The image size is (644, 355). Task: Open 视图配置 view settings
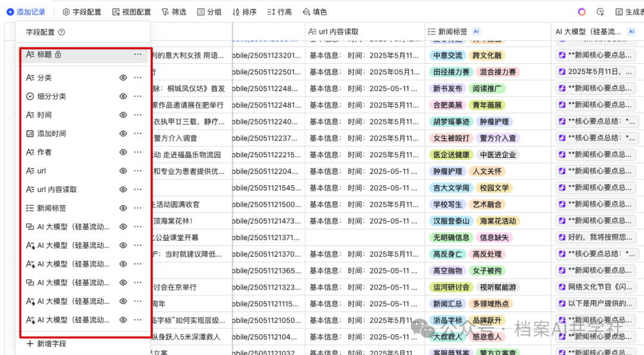[x=131, y=12]
